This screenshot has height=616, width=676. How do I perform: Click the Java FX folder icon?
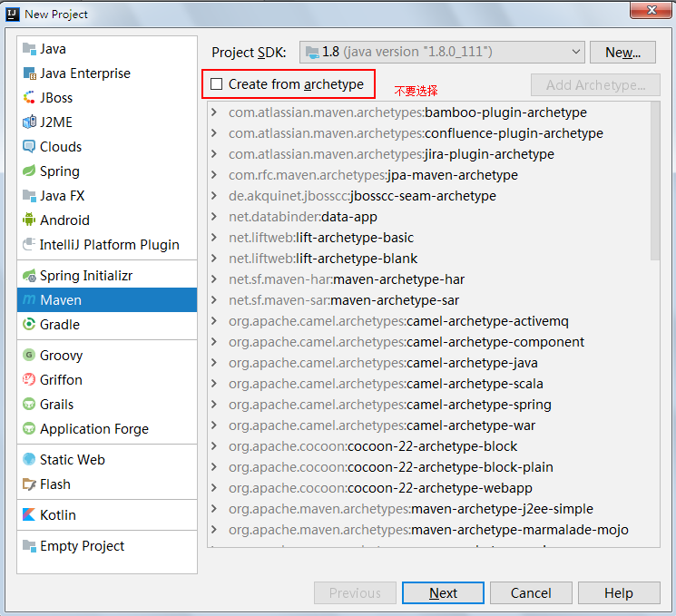click(x=29, y=196)
